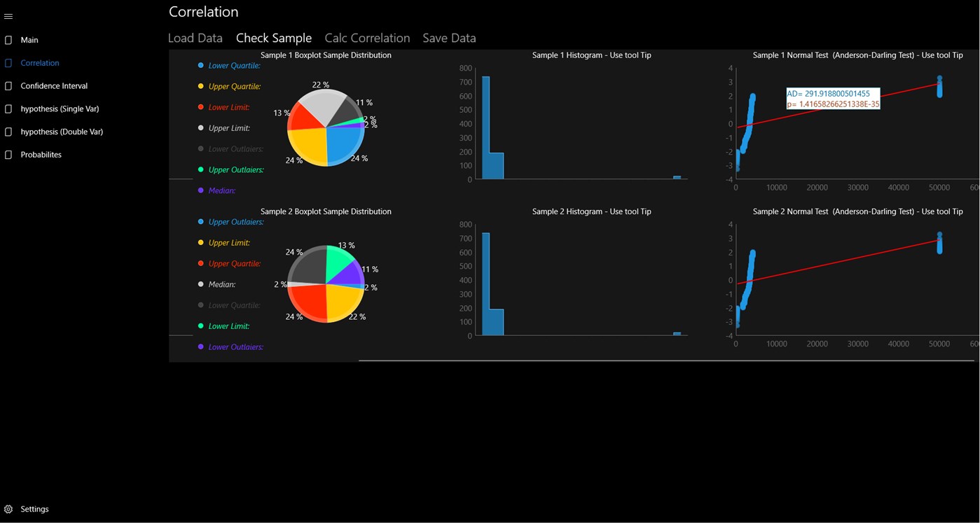Check the box beside Probabilites

point(8,154)
